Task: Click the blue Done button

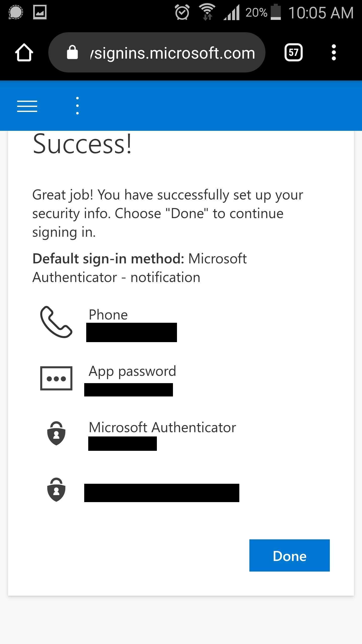Action: [289, 555]
